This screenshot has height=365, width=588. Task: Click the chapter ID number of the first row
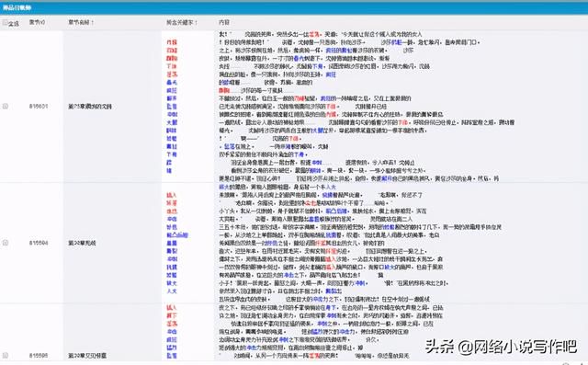[x=39, y=107]
